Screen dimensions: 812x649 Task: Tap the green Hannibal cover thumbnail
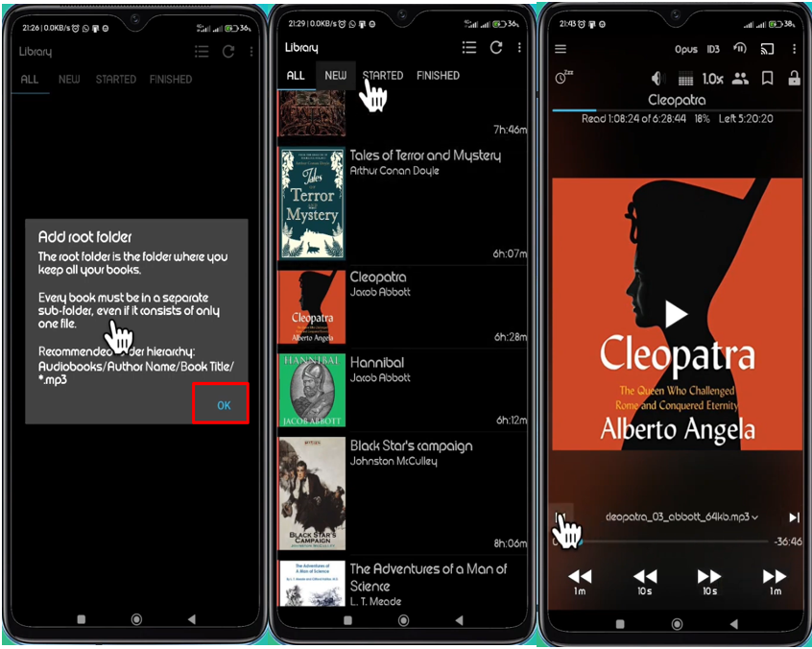(312, 390)
